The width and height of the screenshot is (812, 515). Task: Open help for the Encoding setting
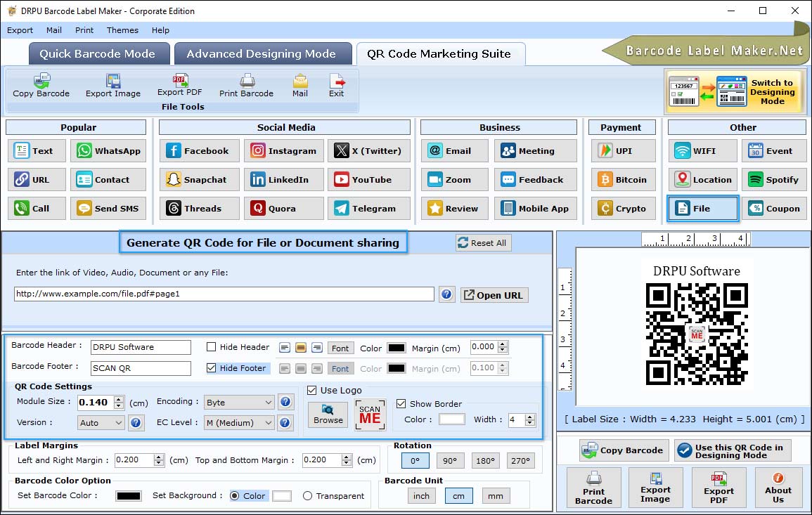pyautogui.click(x=285, y=402)
